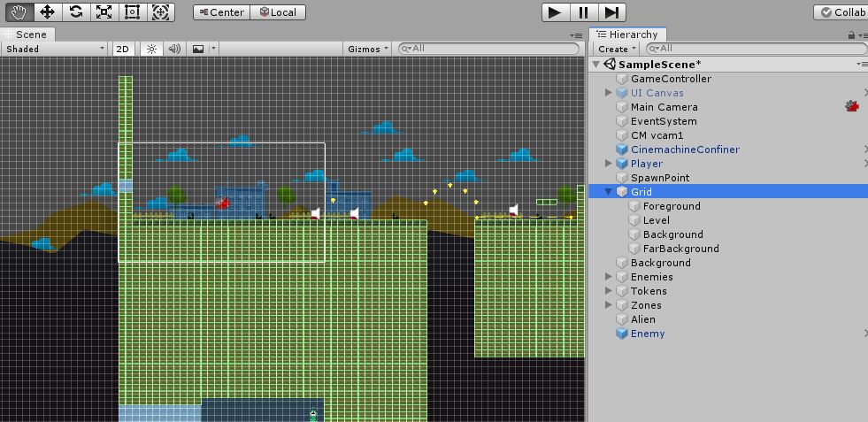Toggle scene audio speaker icon
This screenshot has height=422, width=868.
coord(174,49)
